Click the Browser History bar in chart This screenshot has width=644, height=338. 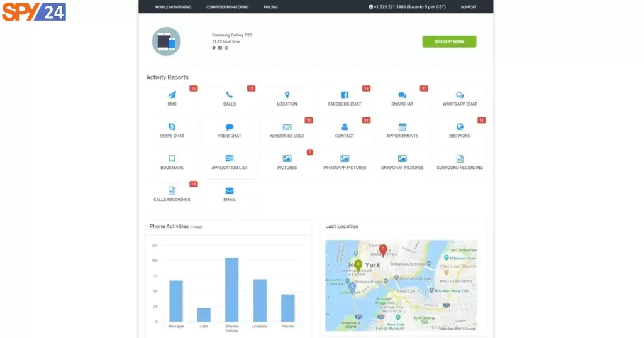click(x=232, y=290)
